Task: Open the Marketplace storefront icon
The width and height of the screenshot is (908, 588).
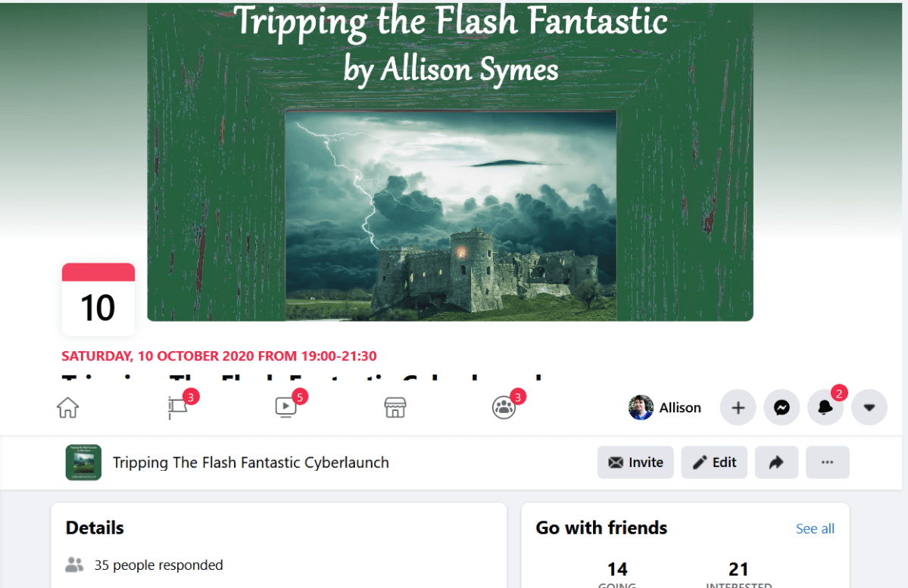Action: [x=395, y=407]
